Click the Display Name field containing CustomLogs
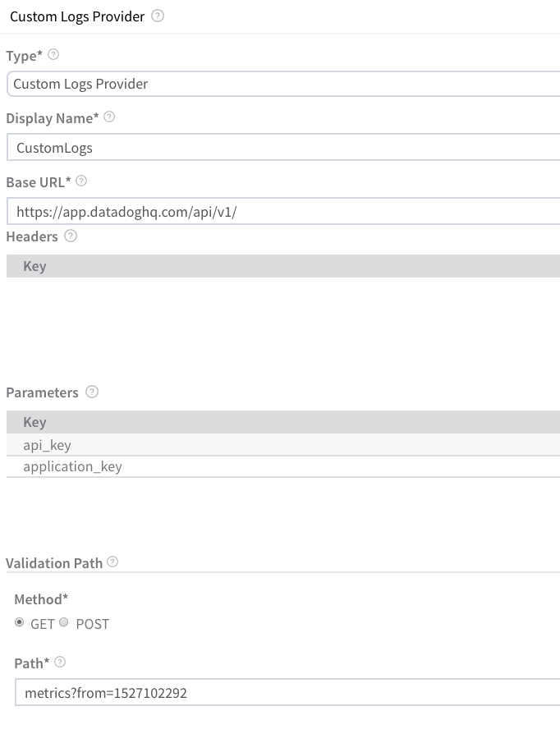This screenshot has width=560, height=734. tap(283, 148)
